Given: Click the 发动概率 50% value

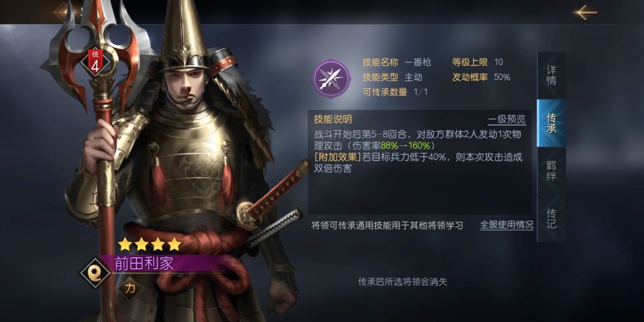Looking at the screenshot, I should 502,77.
